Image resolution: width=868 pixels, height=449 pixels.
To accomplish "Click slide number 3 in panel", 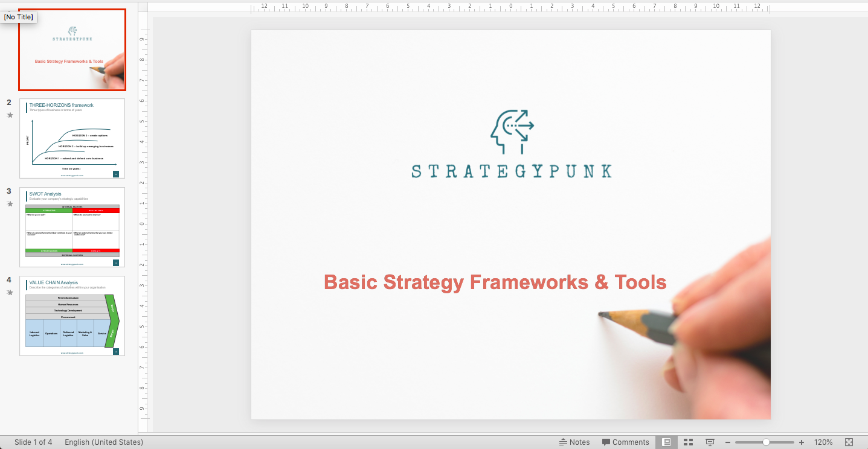I will click(x=9, y=191).
